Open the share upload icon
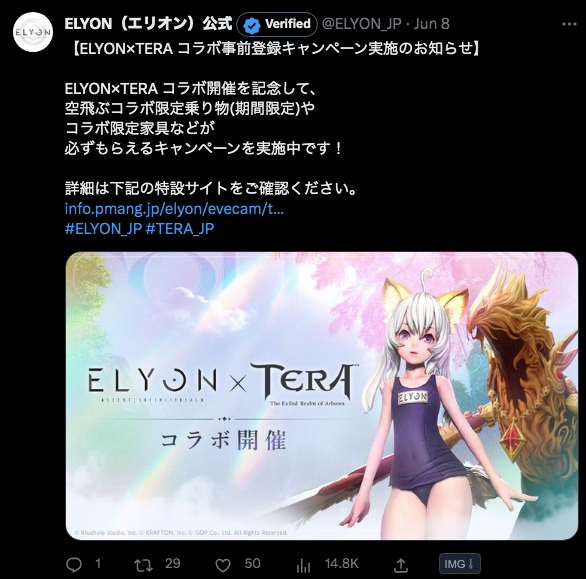 click(x=401, y=565)
